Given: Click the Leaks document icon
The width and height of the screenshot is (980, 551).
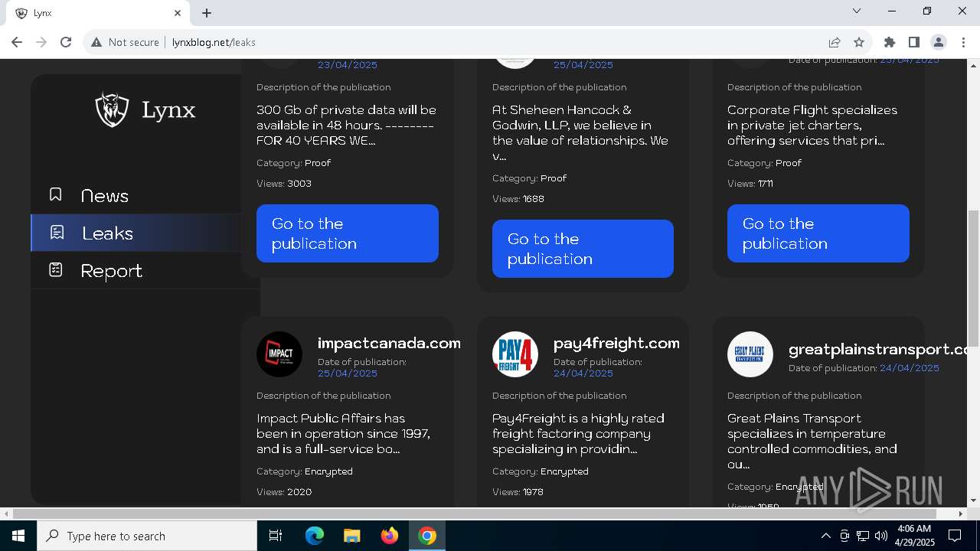Looking at the screenshot, I should click(x=57, y=232).
